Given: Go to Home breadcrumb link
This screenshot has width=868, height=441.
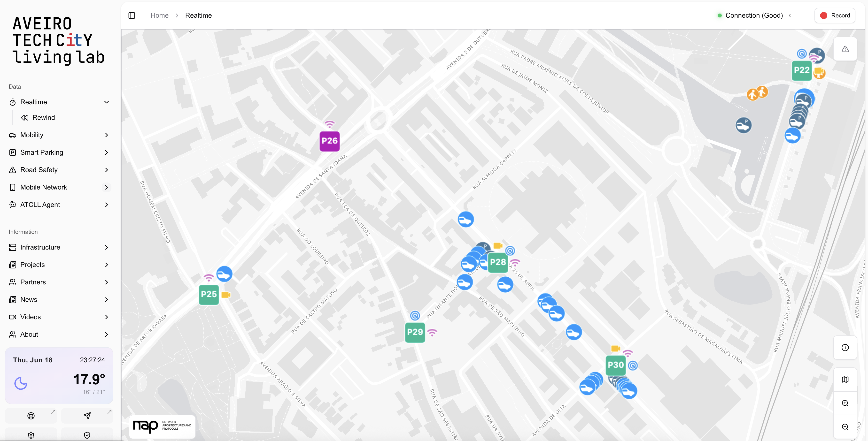Looking at the screenshot, I should (159, 15).
